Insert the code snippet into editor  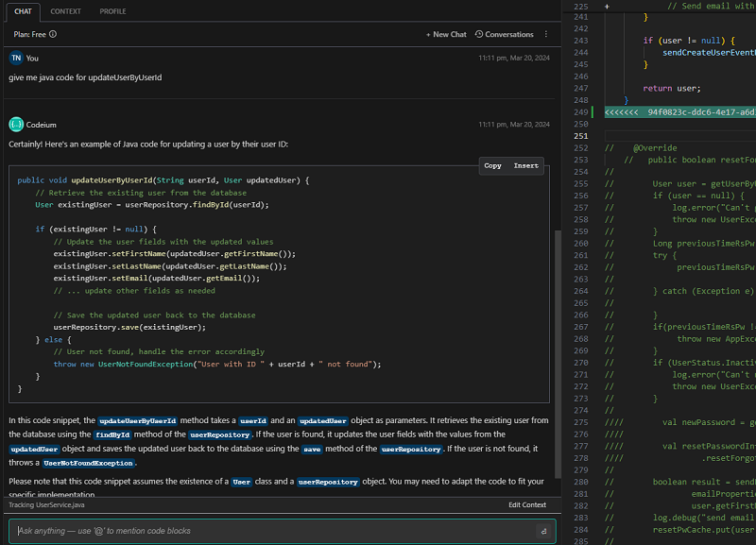(525, 165)
